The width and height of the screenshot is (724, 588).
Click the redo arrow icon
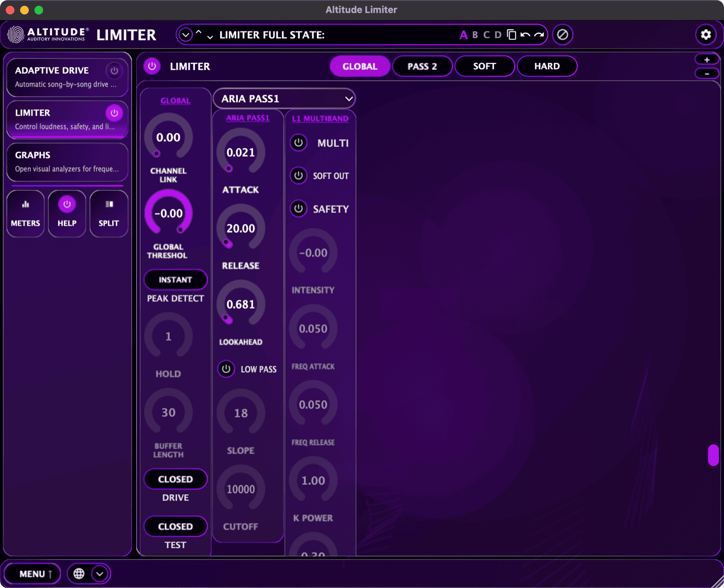pos(539,35)
